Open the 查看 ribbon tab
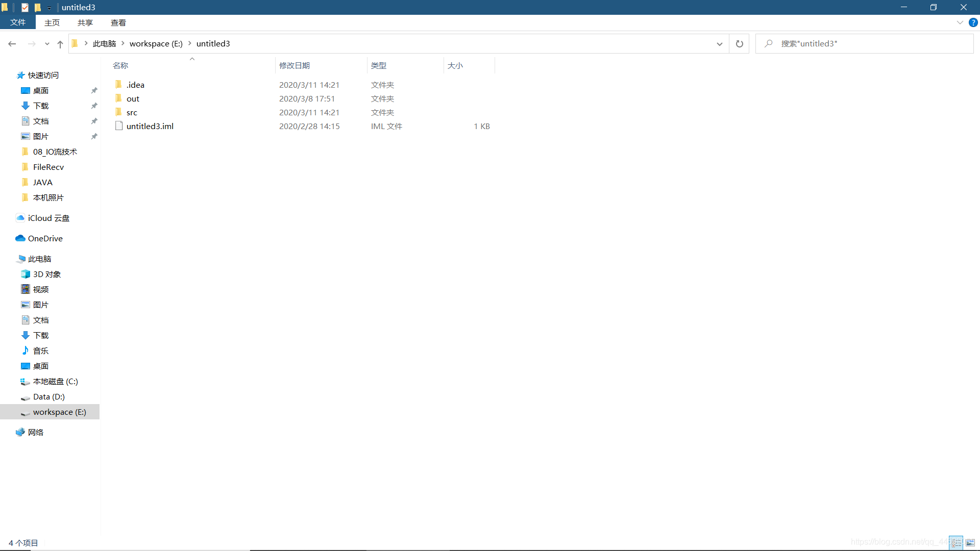Screen dimensions: 980x551 (118, 22)
